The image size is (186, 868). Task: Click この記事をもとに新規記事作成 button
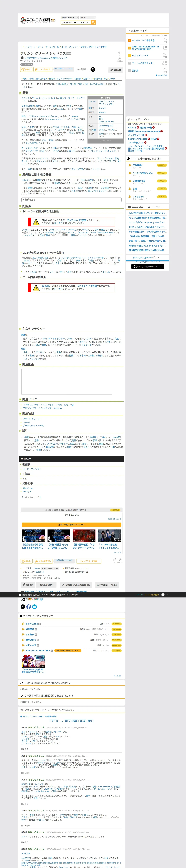click(76, 585)
